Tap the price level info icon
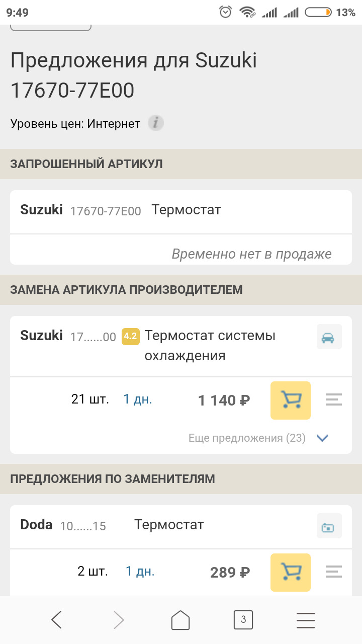Image resolution: width=362 pixels, height=644 pixels. pyautogui.click(x=156, y=123)
